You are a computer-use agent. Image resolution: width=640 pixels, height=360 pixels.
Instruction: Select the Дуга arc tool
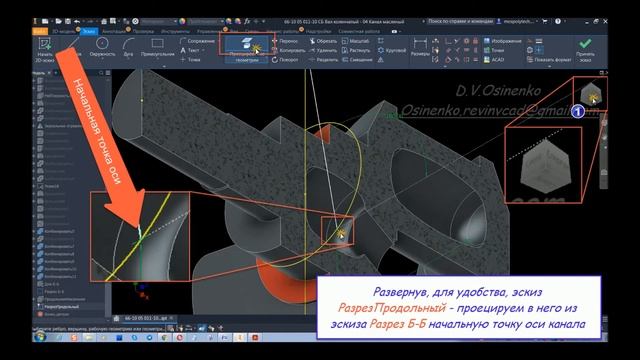pyautogui.click(x=128, y=47)
